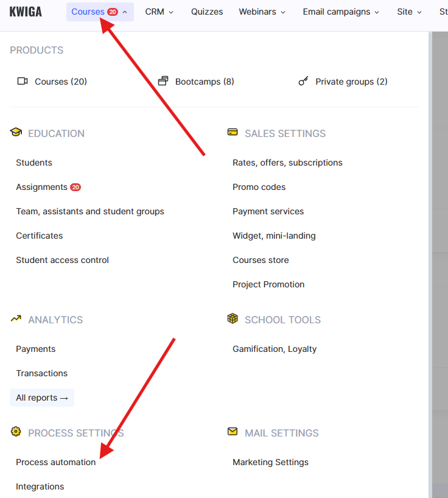This screenshot has height=498, width=448.
Task: Expand the Email campaigns dropdown
Action: coord(340,12)
